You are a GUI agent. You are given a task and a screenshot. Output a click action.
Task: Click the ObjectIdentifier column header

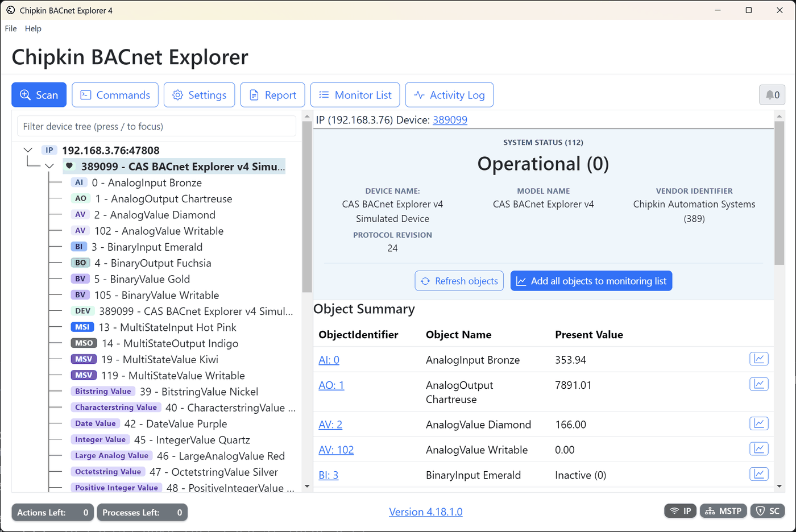click(358, 335)
